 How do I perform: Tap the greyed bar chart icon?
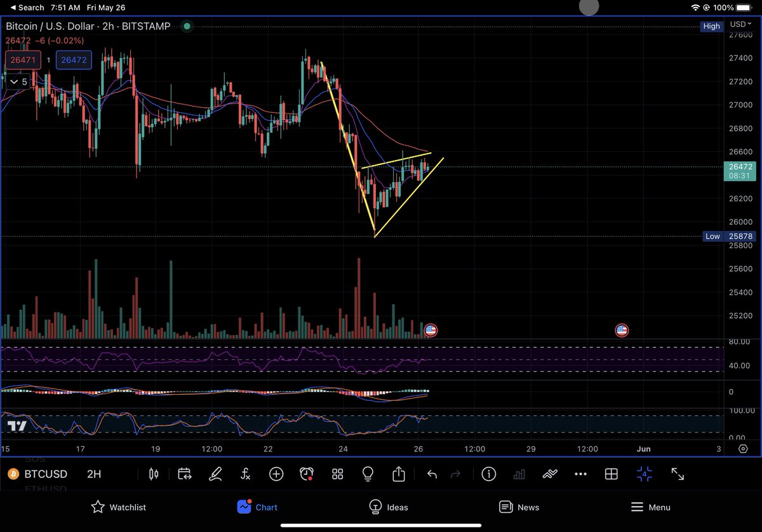click(x=519, y=474)
